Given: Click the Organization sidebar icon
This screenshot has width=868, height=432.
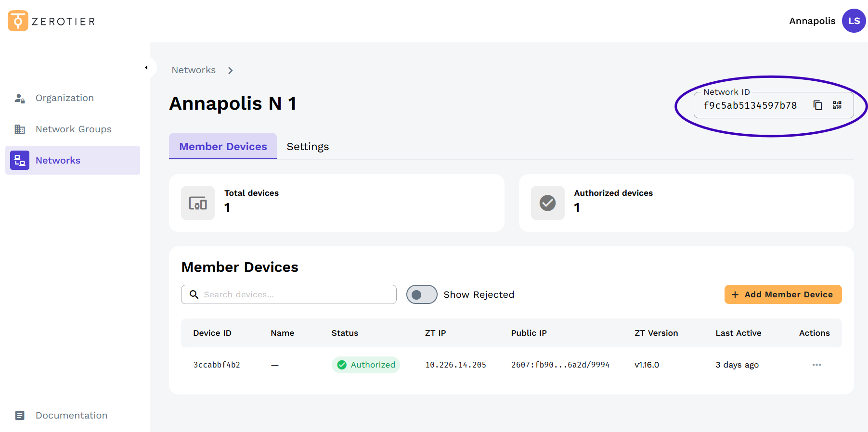Looking at the screenshot, I should tap(20, 98).
